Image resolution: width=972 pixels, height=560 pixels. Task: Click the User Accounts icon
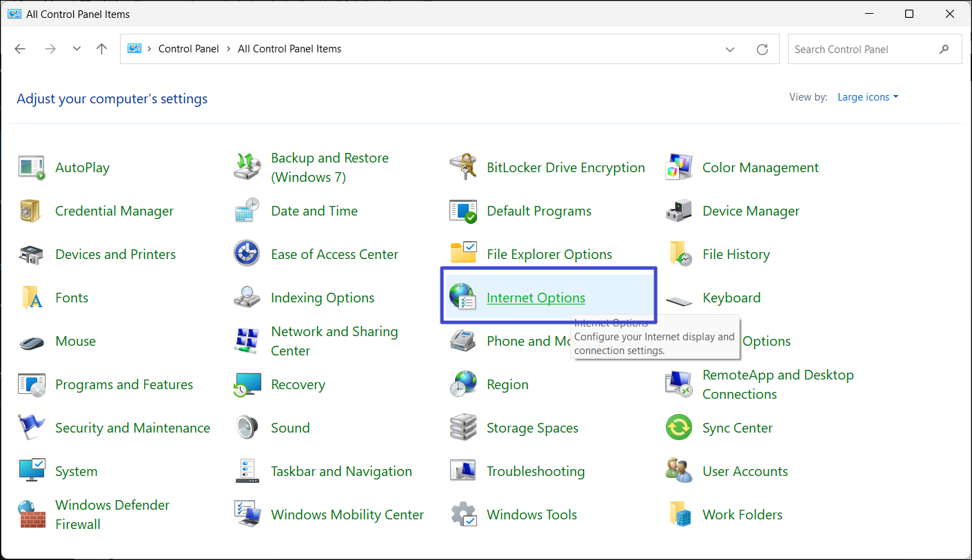point(679,471)
